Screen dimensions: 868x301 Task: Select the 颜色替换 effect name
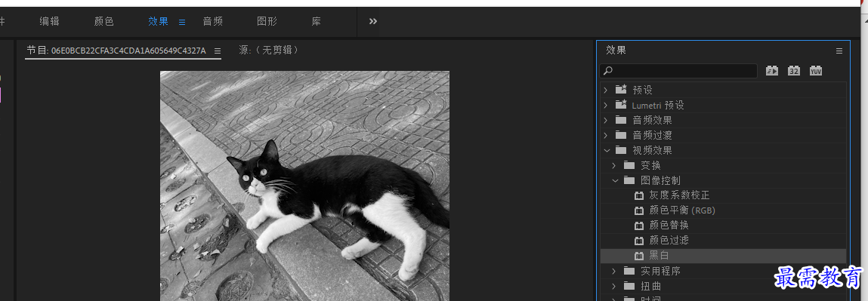669,226
